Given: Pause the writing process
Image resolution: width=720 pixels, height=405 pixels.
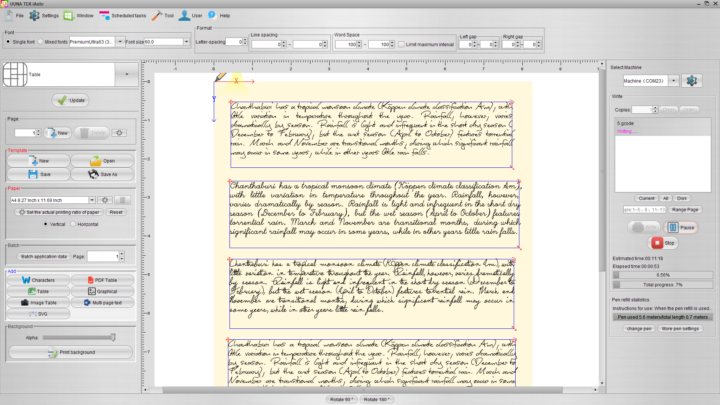Looking at the screenshot, I should click(x=681, y=227).
